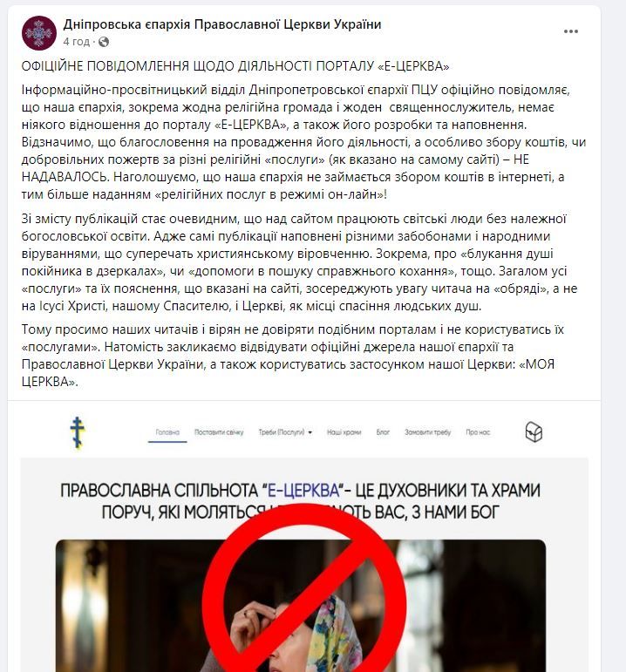
Task: Select the Головна tab
Action: click(x=167, y=432)
